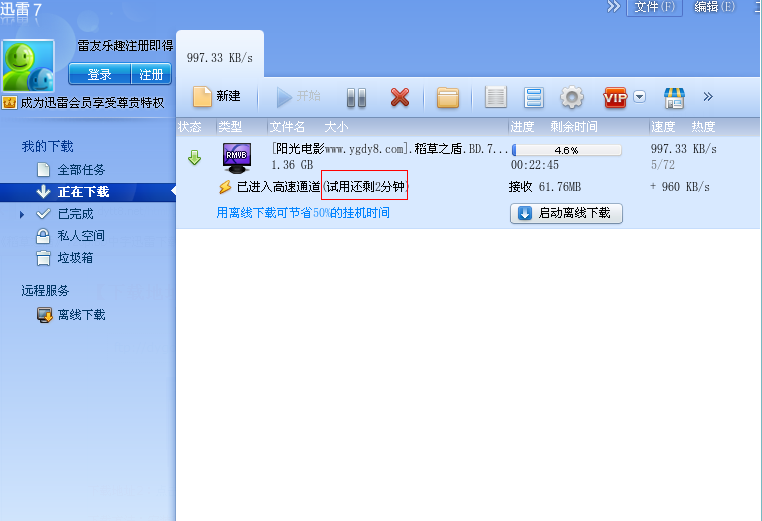The image size is (762, 521).
Task: Open settings with the gear icon
Action: pos(572,97)
